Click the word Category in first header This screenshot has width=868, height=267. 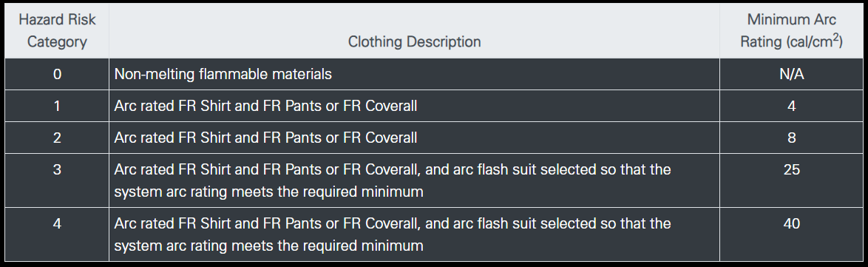tap(57, 42)
